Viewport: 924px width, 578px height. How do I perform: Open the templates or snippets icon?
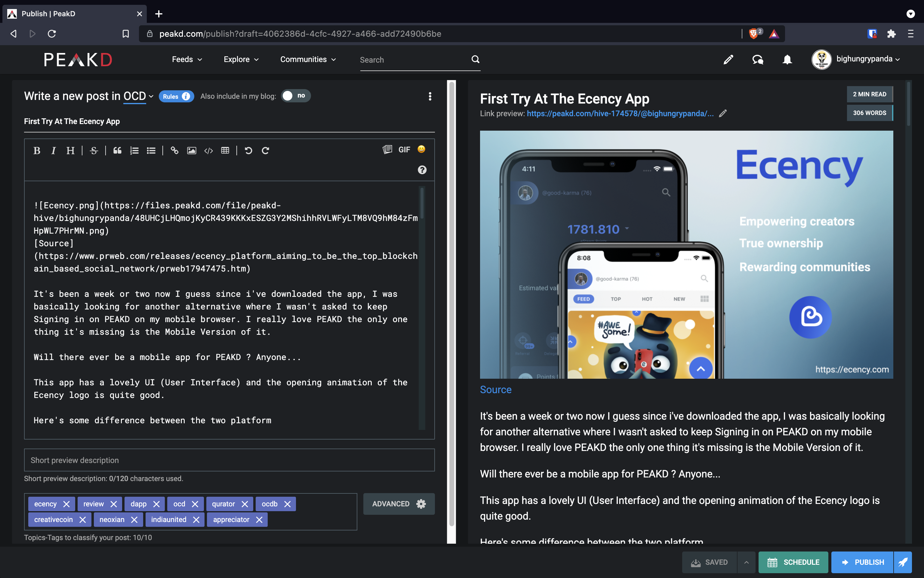387,150
